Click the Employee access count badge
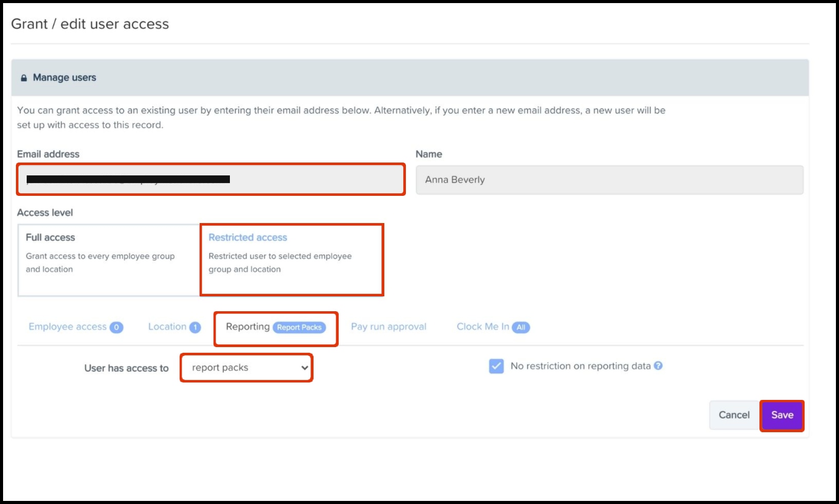 116,327
